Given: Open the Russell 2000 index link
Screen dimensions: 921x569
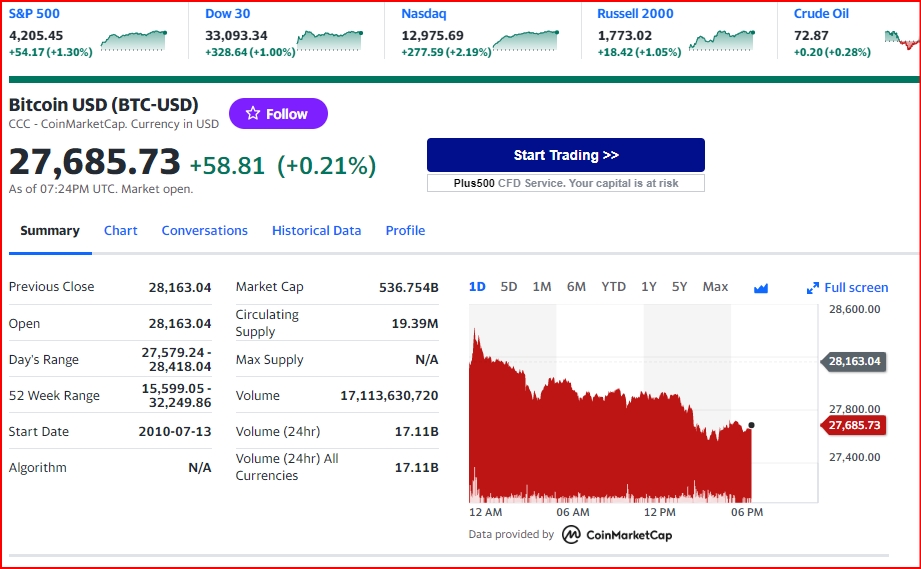Looking at the screenshot, I should point(635,14).
